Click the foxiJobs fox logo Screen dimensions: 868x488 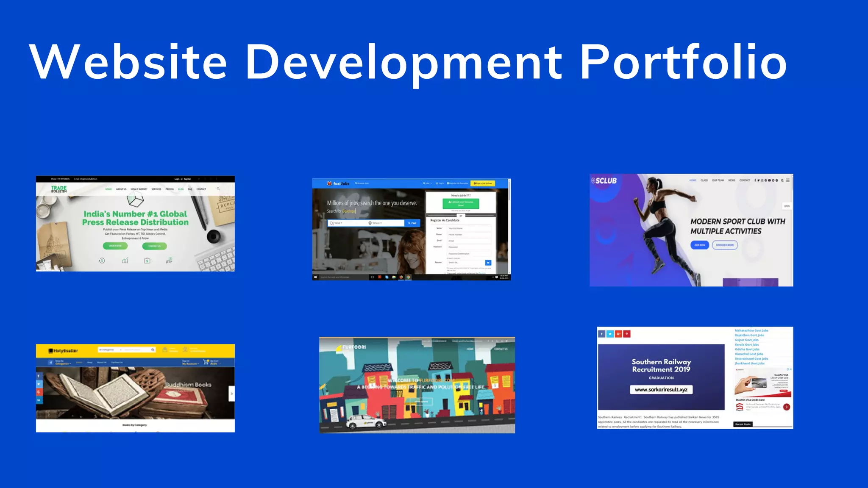(x=329, y=183)
